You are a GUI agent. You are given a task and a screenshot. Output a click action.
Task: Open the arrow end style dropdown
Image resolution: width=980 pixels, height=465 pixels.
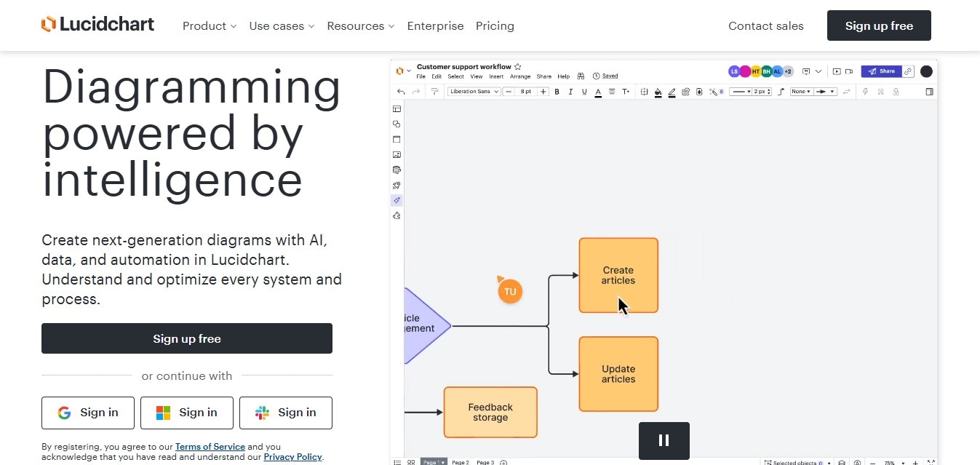tap(826, 92)
